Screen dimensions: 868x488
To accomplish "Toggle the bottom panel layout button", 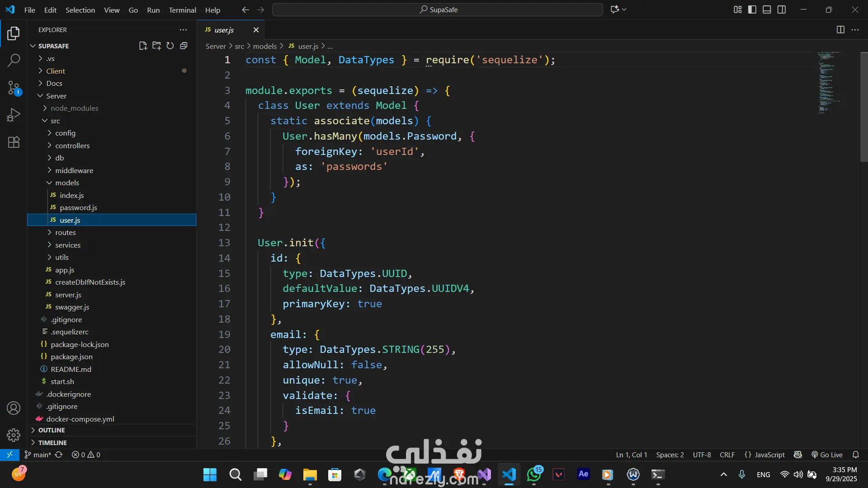I will click(x=767, y=9).
